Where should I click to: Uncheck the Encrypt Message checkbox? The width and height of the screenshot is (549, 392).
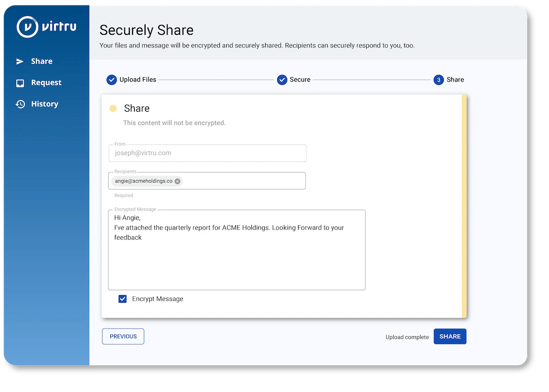click(122, 299)
